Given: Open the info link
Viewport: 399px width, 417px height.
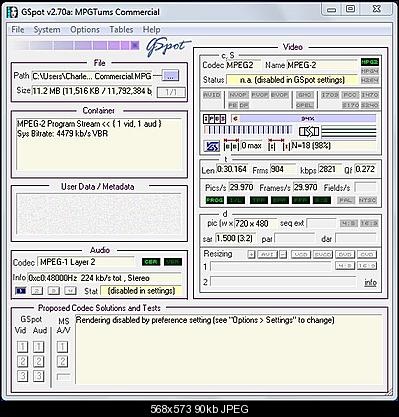Looking at the screenshot, I should point(370,282).
